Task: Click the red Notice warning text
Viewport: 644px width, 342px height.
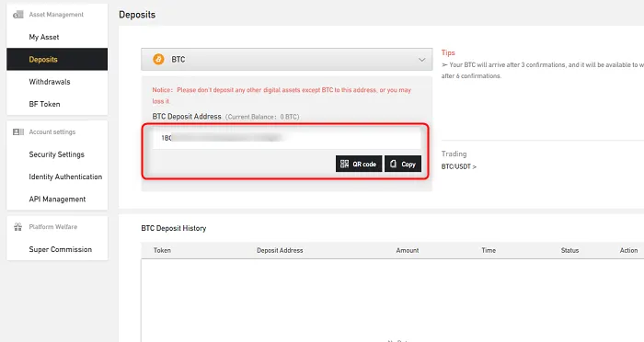Action: coord(282,96)
